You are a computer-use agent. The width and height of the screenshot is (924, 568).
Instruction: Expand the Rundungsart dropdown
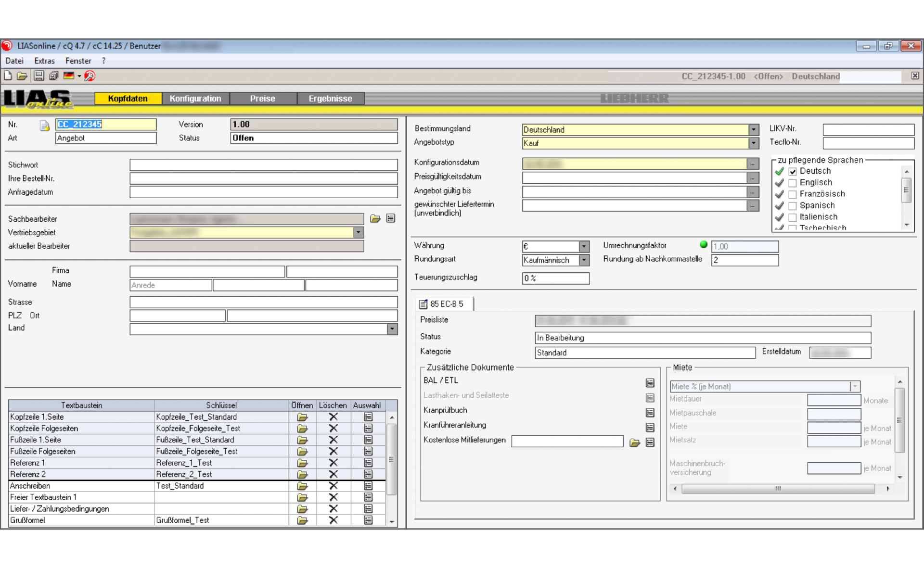coord(584,260)
